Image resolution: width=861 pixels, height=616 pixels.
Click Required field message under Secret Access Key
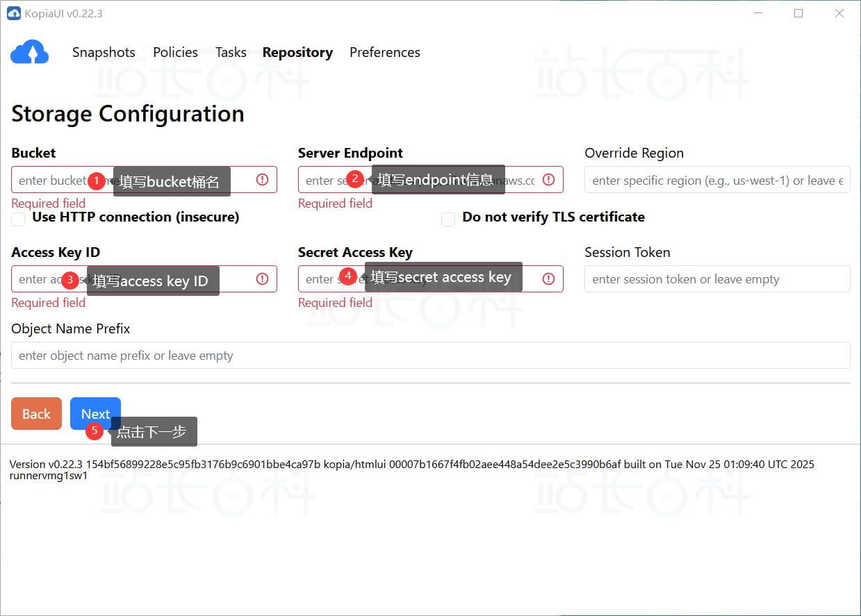[x=335, y=303]
